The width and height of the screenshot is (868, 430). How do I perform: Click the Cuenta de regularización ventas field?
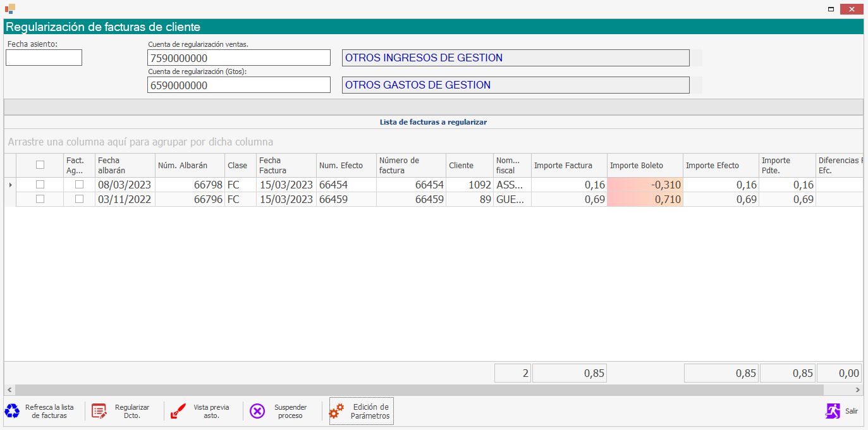pos(238,58)
